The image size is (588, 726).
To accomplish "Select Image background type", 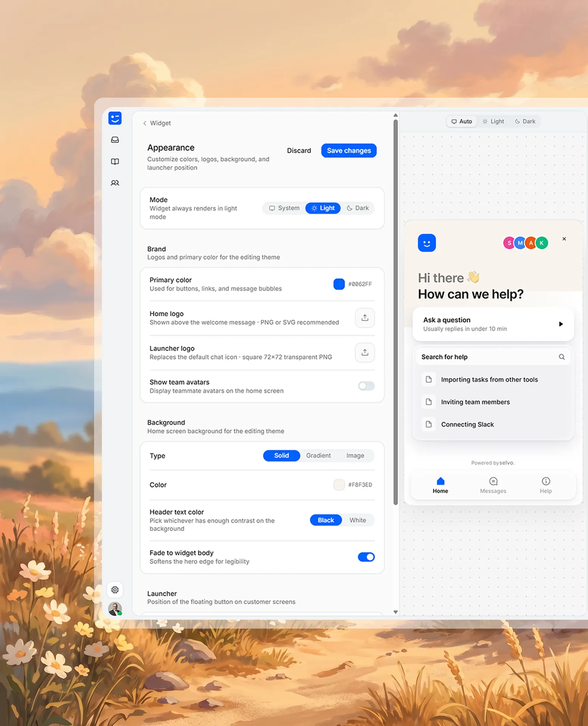I will pos(355,456).
